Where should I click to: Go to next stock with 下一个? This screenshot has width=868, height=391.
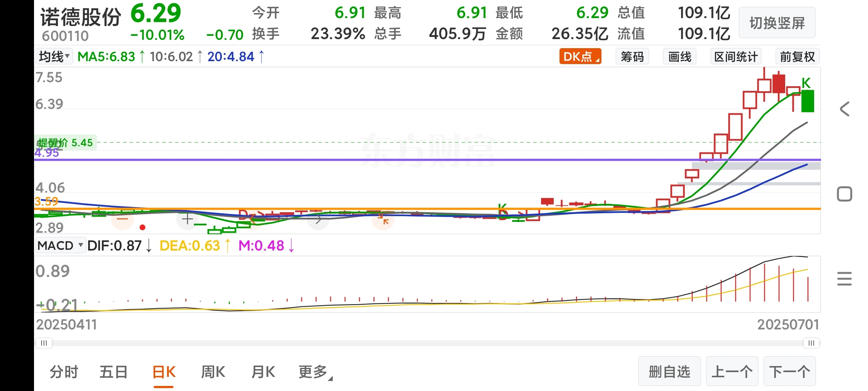click(x=790, y=371)
